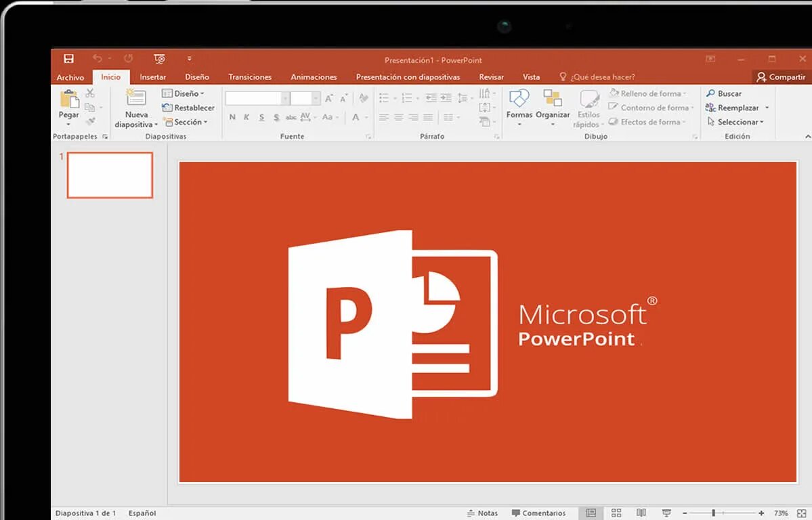Align text right in Párrafo group
Image resolution: width=812 pixels, height=520 pixels.
tap(413, 118)
